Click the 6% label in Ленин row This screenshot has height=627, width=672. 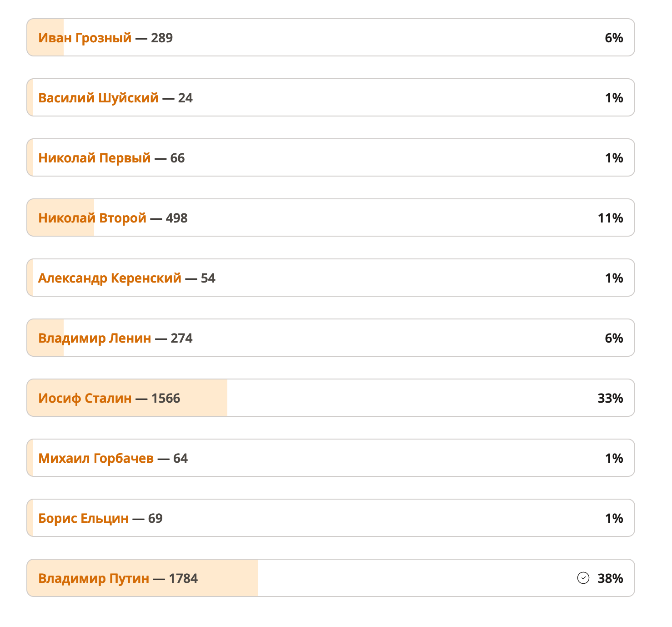click(x=614, y=338)
